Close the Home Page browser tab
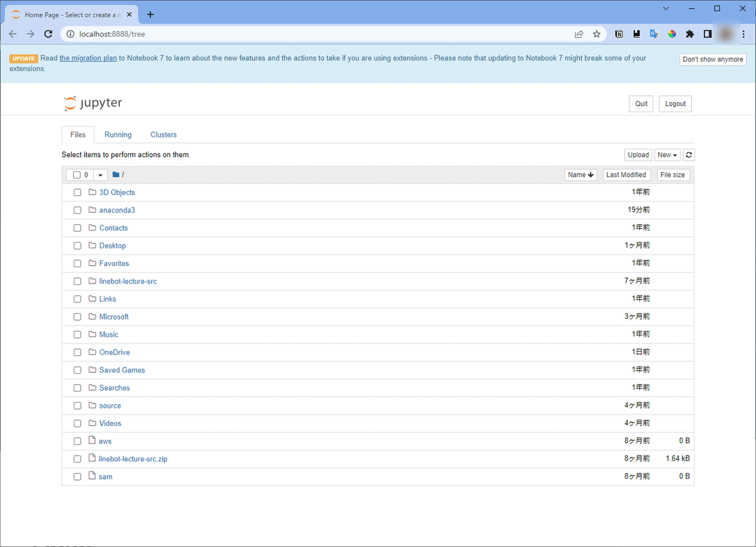The height and width of the screenshot is (547, 756). coord(128,14)
